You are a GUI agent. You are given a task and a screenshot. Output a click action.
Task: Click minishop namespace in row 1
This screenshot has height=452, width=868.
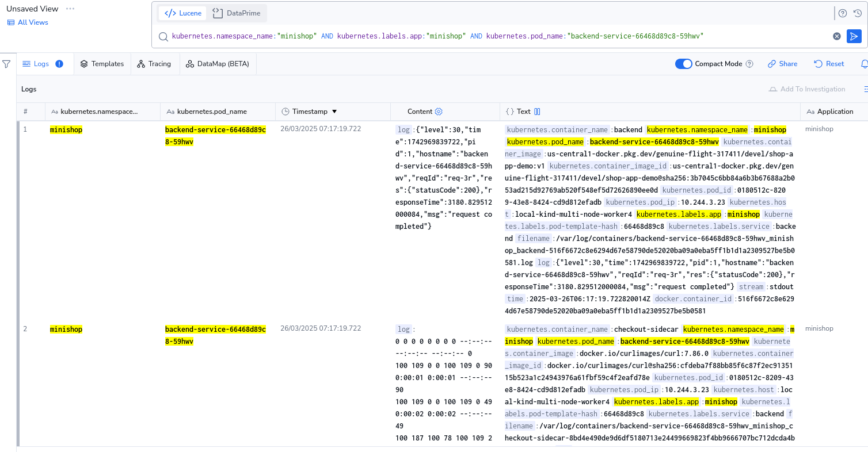[66, 130]
